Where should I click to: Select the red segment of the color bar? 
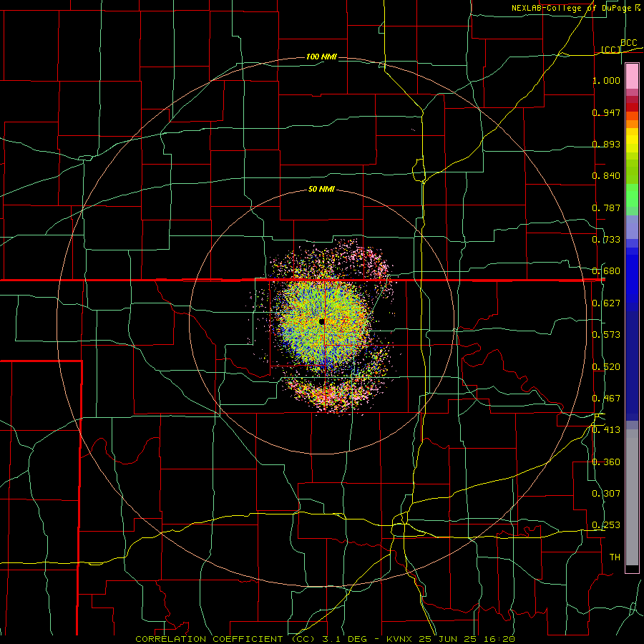632,107
